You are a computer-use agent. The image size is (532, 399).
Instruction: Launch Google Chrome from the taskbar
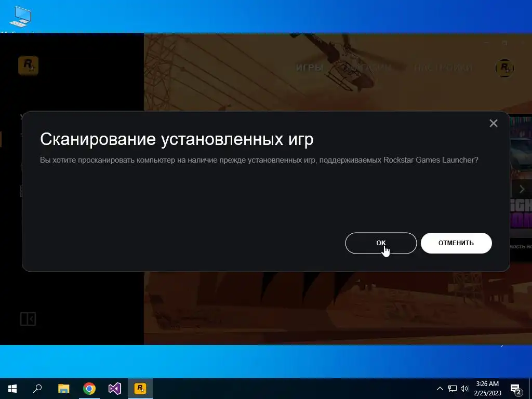pyautogui.click(x=89, y=389)
